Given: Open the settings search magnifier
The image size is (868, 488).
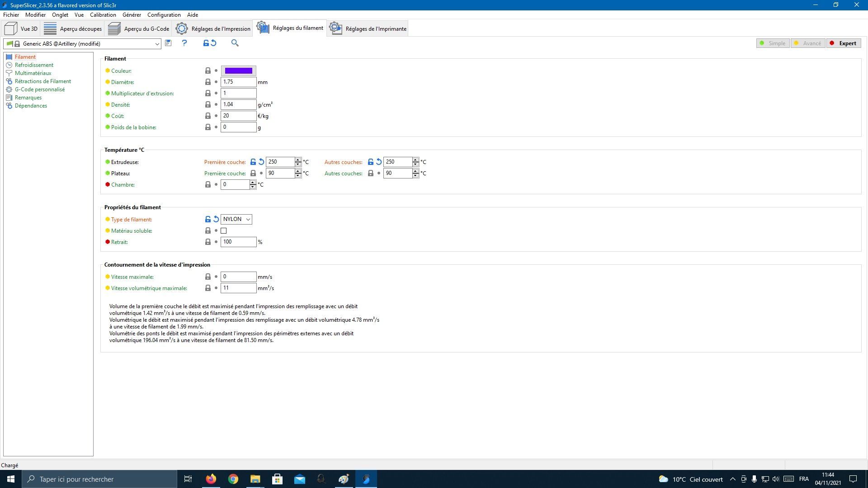Looking at the screenshot, I should coord(235,43).
